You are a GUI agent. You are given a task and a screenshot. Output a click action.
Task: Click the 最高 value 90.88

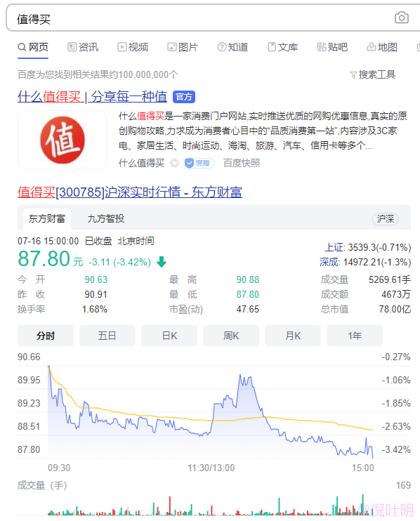pyautogui.click(x=247, y=279)
